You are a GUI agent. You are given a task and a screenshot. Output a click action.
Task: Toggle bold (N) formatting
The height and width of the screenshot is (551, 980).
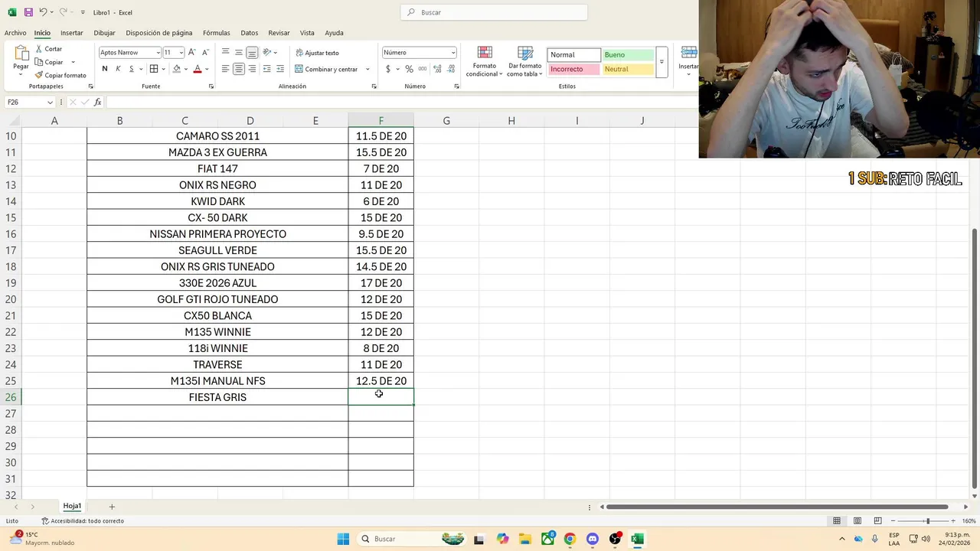(105, 69)
